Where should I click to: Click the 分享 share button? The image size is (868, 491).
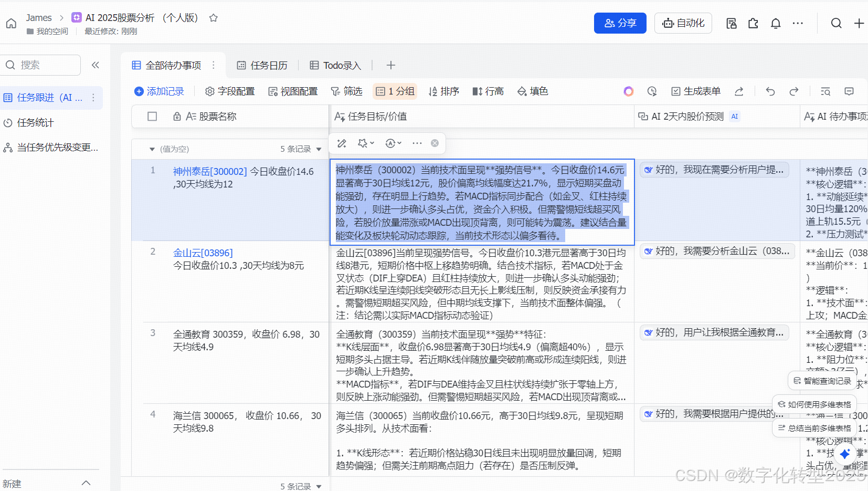620,23
